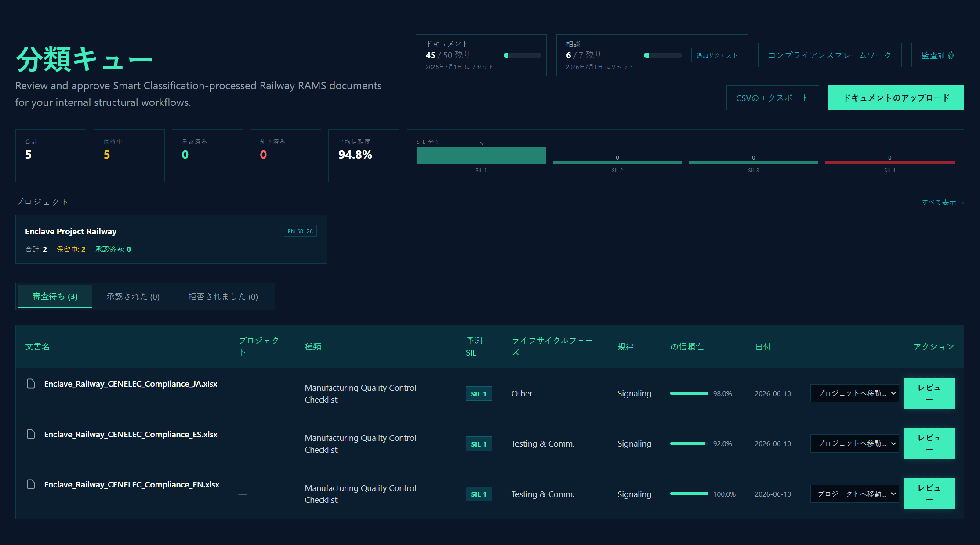Click 平均信頼度 94.8% stat card
The image size is (980, 545).
click(364, 156)
